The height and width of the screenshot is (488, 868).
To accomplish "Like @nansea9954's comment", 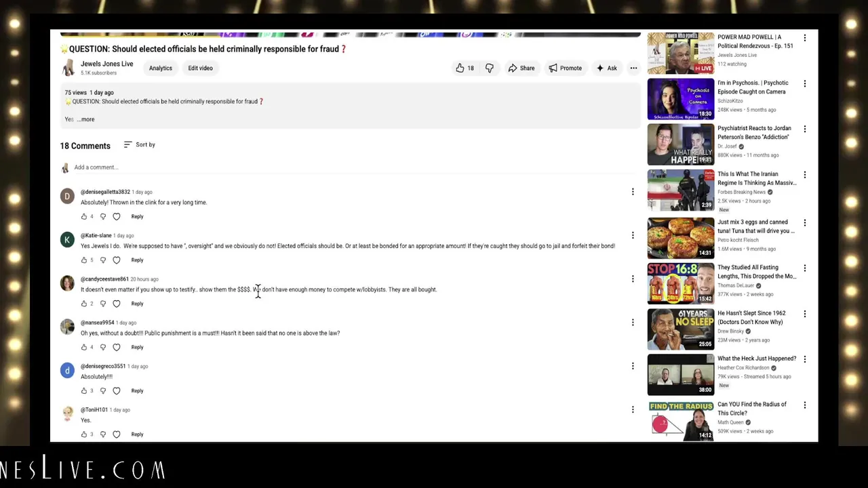I will 84,347.
